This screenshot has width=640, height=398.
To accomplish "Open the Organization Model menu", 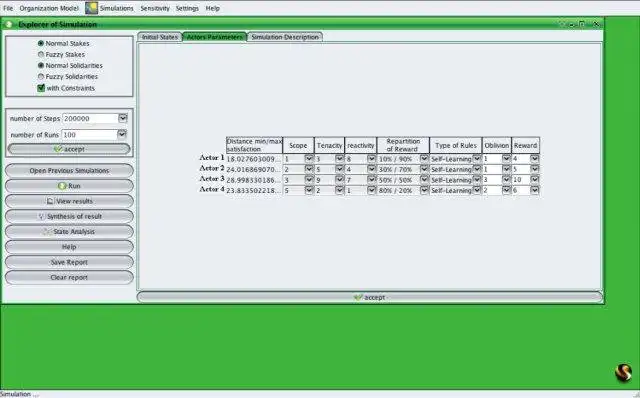I will [x=49, y=8].
